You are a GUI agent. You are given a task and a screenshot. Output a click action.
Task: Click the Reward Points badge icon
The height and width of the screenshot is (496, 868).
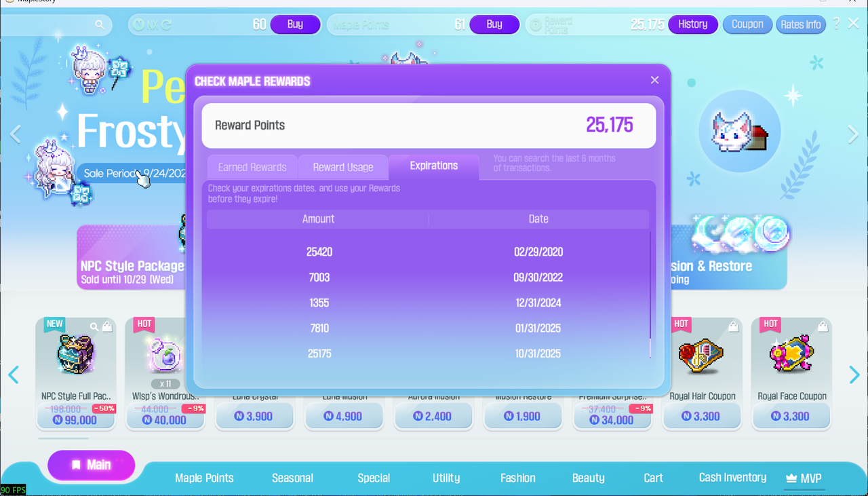pos(534,24)
